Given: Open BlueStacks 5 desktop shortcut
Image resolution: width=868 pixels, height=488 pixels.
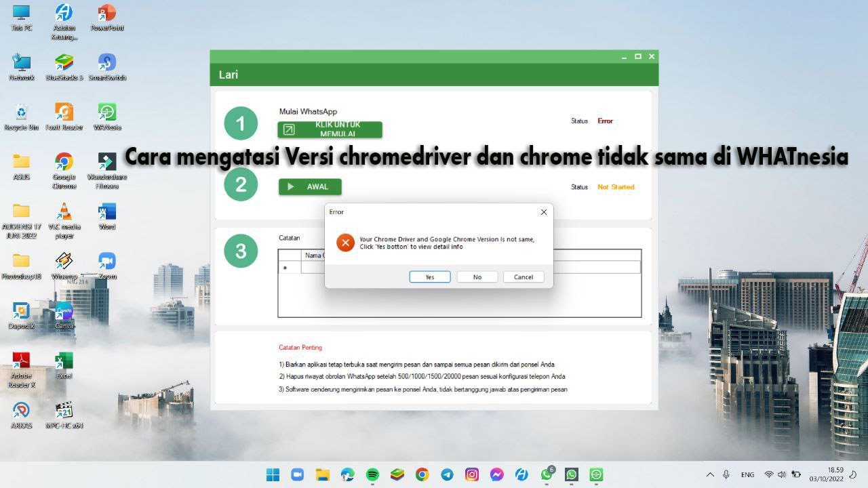Looking at the screenshot, I should tap(64, 67).
